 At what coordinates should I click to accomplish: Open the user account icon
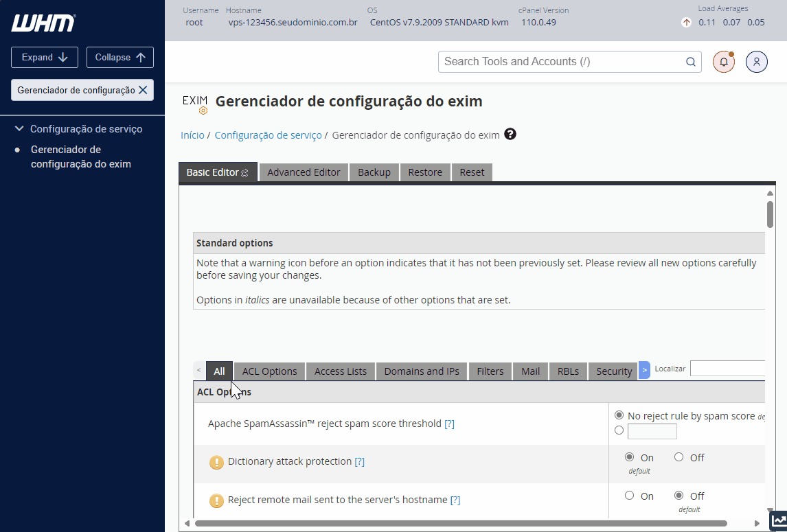[x=756, y=62]
